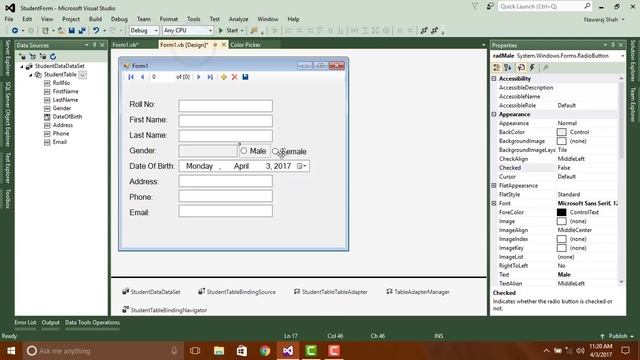Switch to Form1.vb code tab
This screenshot has width=640, height=360.
(x=125, y=45)
